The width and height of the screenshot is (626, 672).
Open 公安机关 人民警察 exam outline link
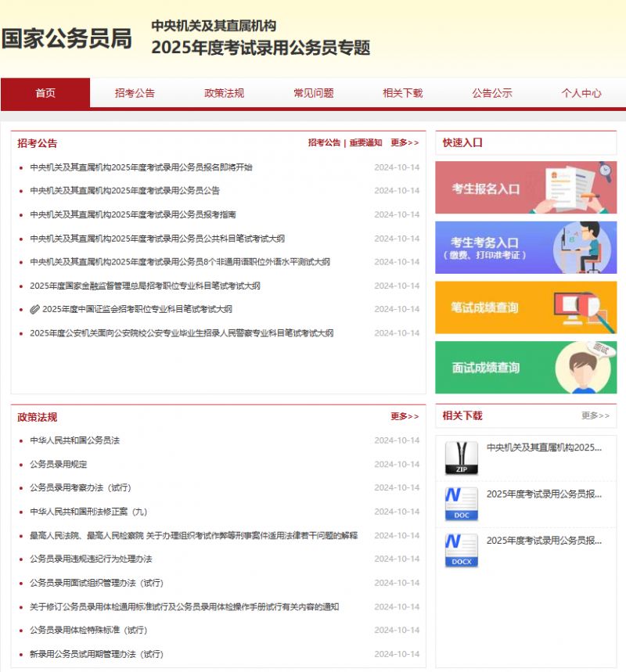(182, 333)
